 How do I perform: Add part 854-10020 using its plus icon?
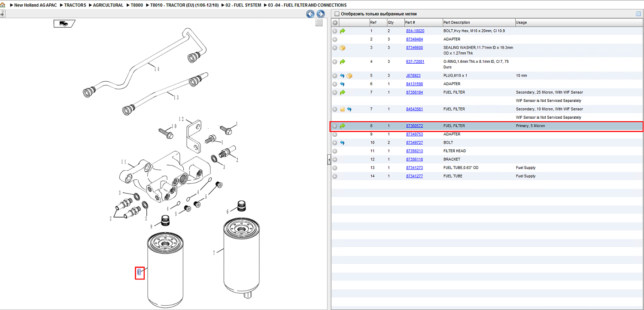tap(335, 31)
